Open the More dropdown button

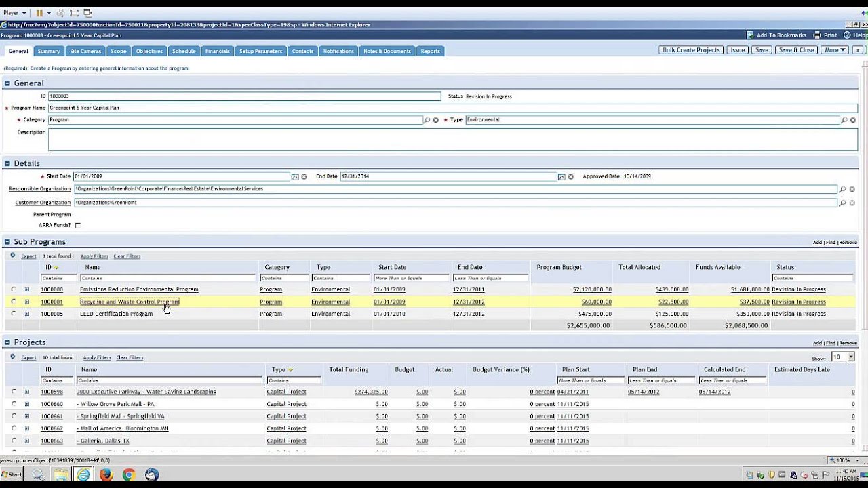[x=835, y=50]
